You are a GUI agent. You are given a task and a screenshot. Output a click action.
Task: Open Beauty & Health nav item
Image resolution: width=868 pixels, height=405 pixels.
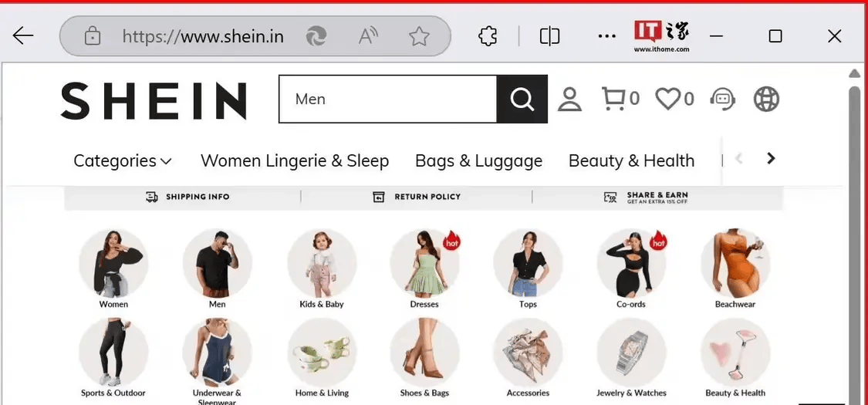[x=632, y=160]
